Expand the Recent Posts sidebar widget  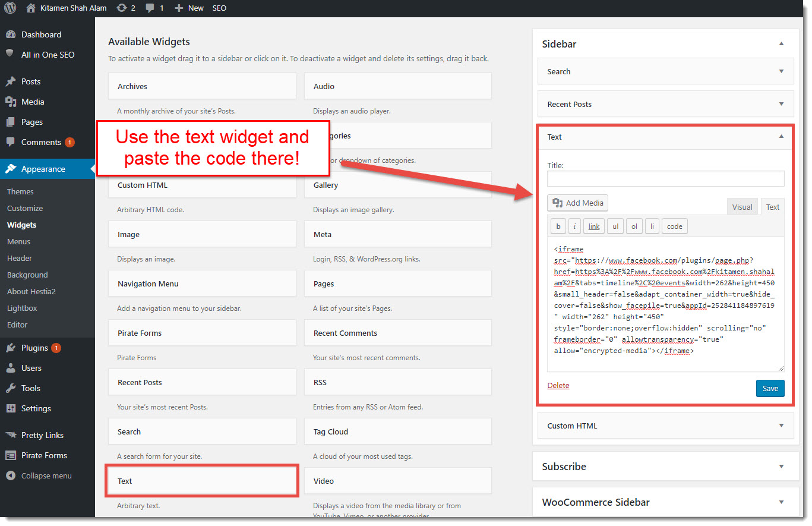[x=781, y=104]
